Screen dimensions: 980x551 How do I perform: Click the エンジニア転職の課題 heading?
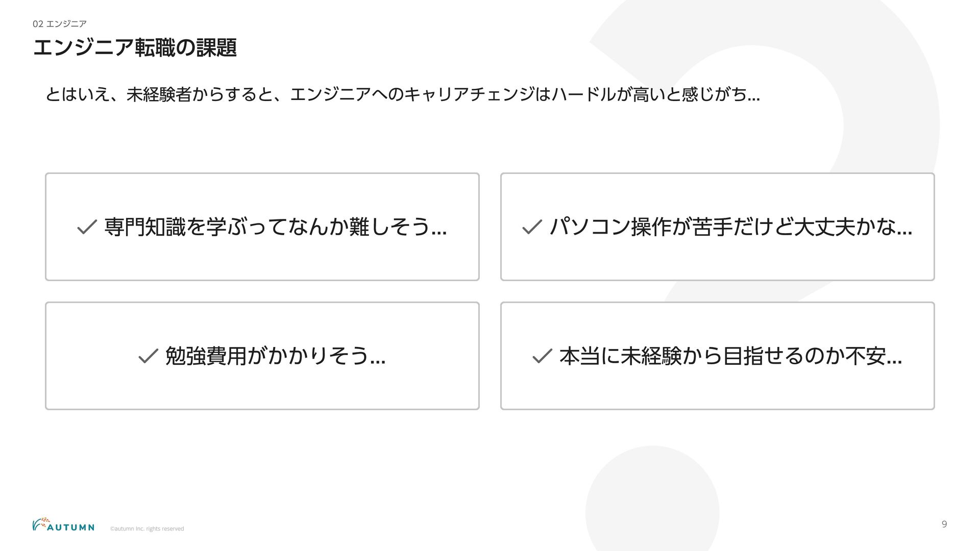click(135, 48)
